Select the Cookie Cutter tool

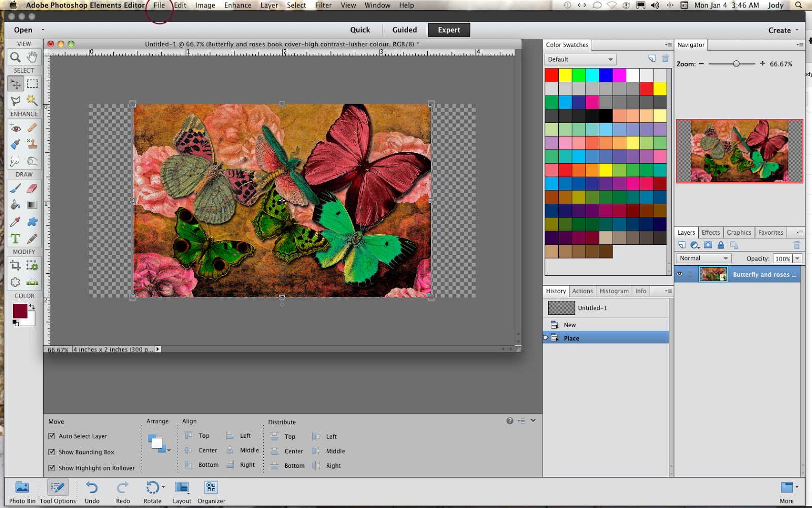pos(15,282)
